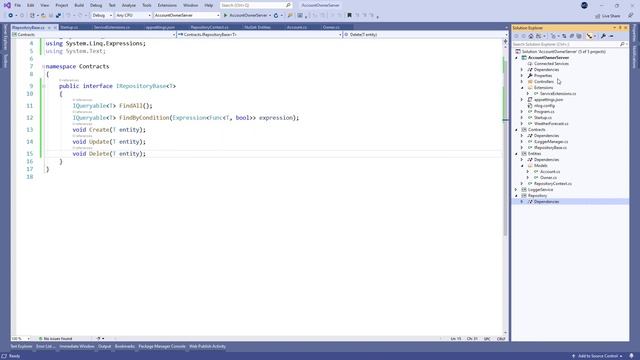Switch to the Owner.cs tab
Viewport: 640px width, 360px height.
click(331, 27)
